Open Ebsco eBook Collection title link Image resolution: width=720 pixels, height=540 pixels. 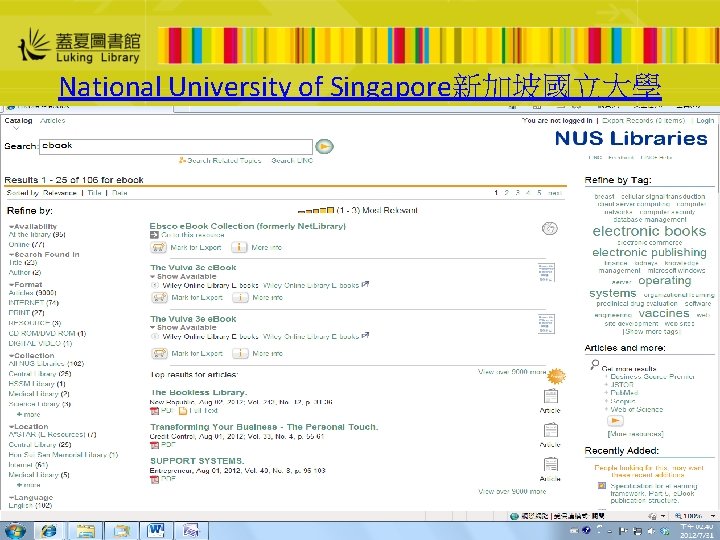point(248,226)
